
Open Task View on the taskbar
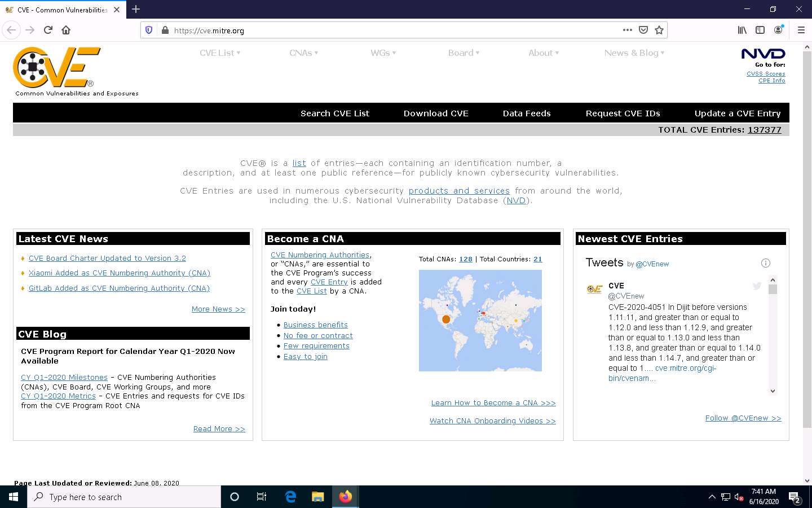[x=262, y=497]
